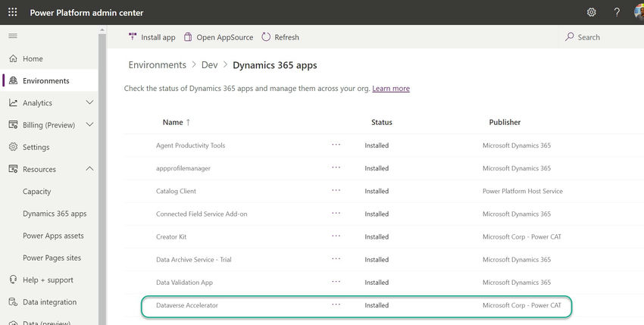This screenshot has height=325, width=644.
Task: Select Capacity under Resources
Action: pyautogui.click(x=37, y=192)
